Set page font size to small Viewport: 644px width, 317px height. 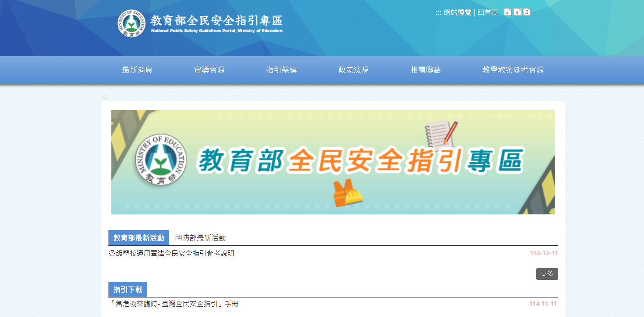coord(508,13)
